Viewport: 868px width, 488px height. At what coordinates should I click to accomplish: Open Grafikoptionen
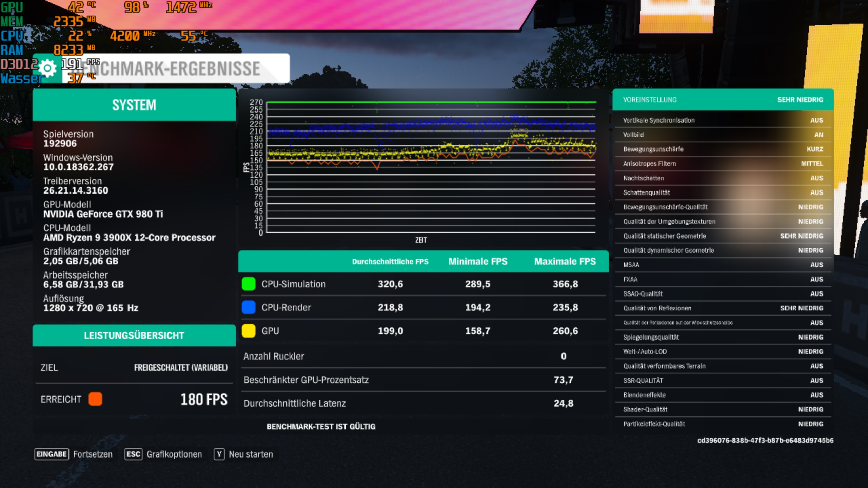(x=174, y=454)
